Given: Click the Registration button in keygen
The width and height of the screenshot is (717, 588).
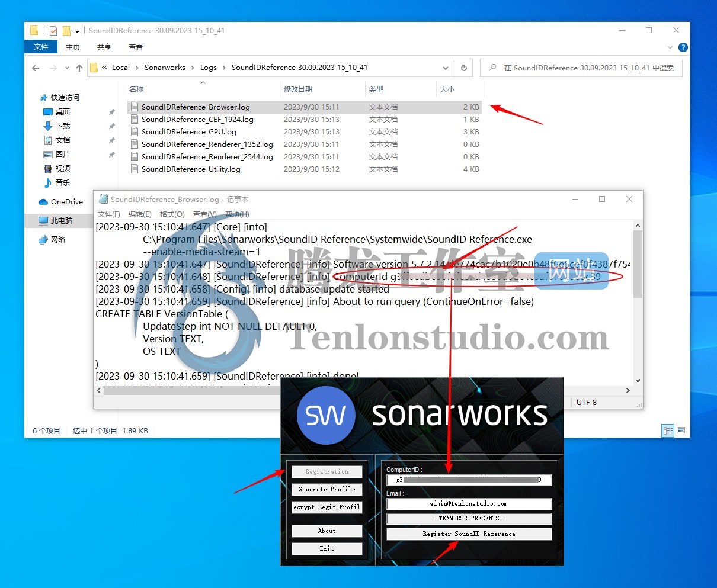Looking at the screenshot, I should [327, 472].
